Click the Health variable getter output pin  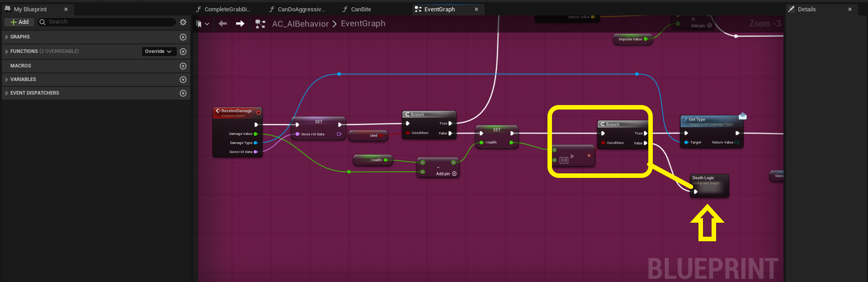pyautogui.click(x=386, y=160)
